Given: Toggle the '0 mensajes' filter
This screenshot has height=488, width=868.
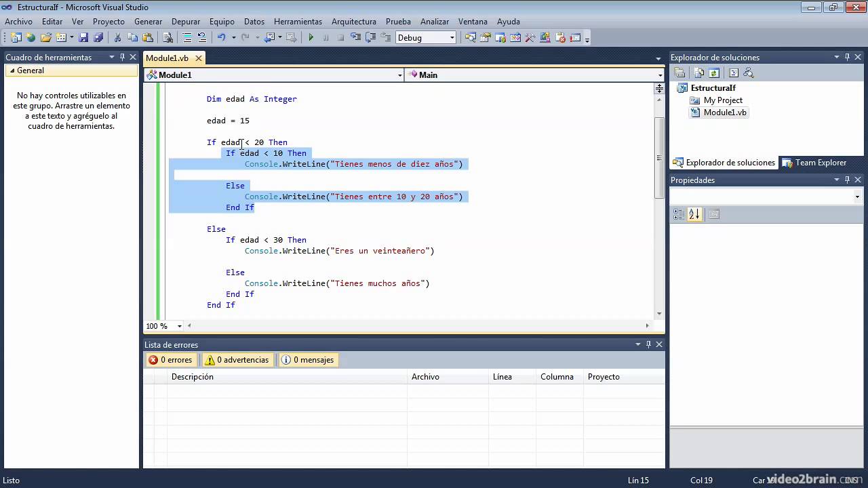Looking at the screenshot, I should (x=308, y=360).
